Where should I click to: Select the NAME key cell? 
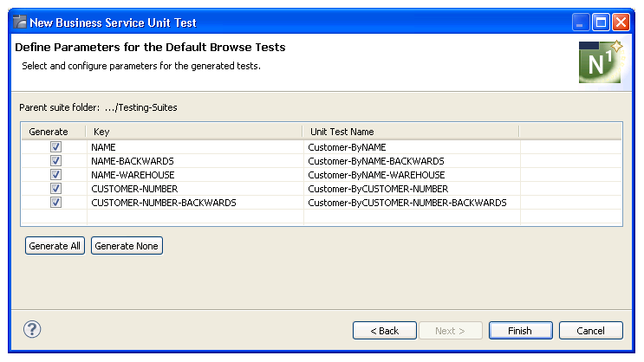point(195,147)
